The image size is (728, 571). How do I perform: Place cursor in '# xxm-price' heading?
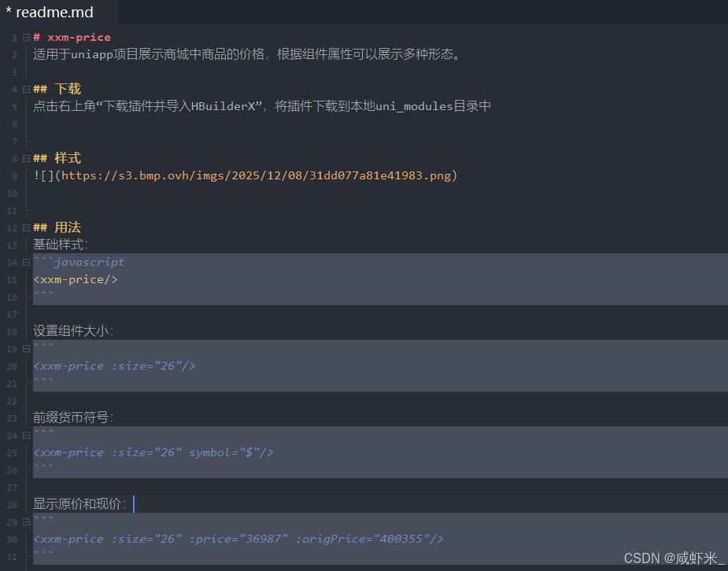tap(72, 37)
